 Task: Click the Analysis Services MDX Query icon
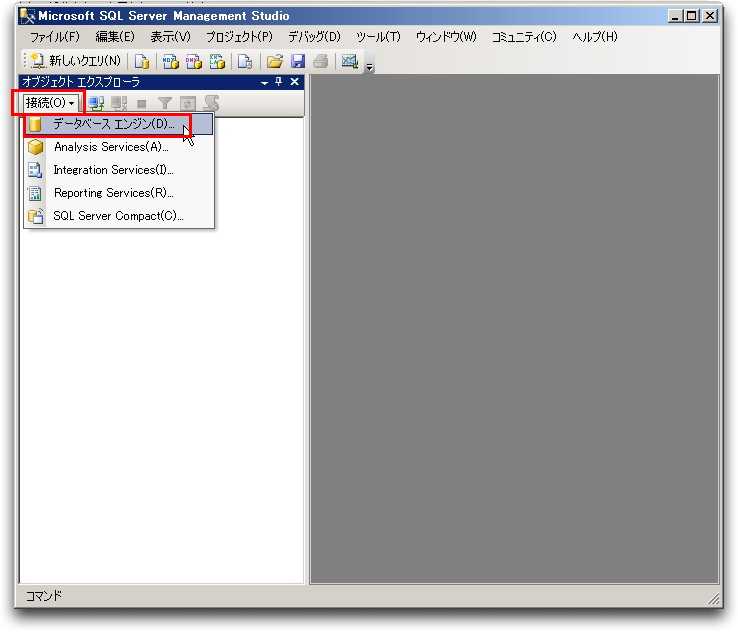coord(171,61)
